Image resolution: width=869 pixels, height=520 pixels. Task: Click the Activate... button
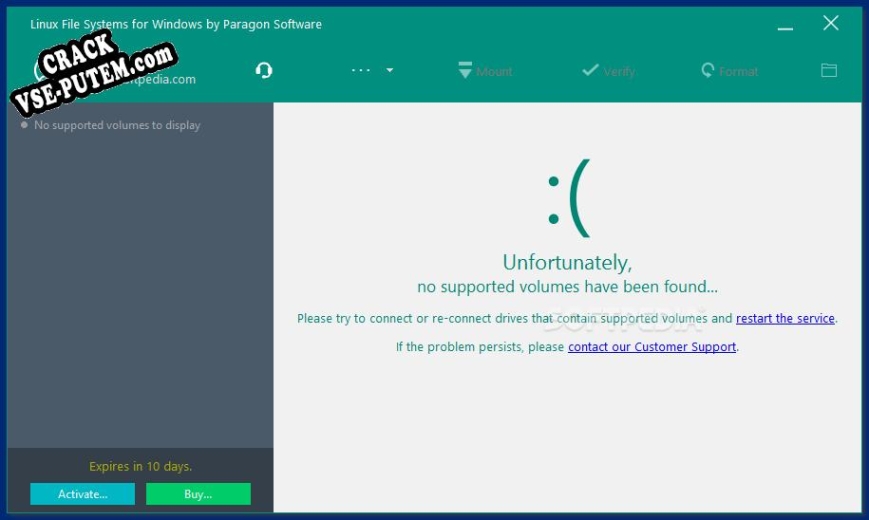coord(83,493)
